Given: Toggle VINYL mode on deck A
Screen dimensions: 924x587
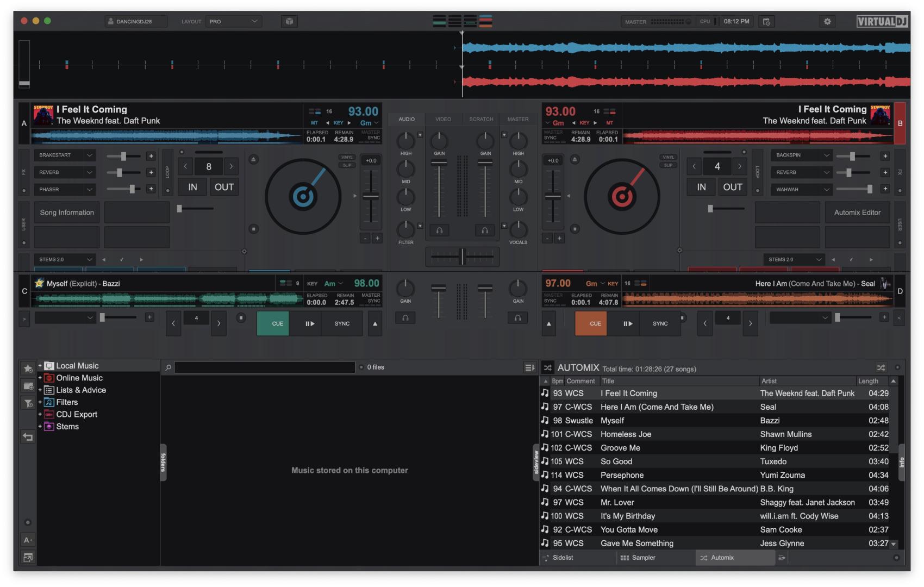Looking at the screenshot, I should pos(347,157).
